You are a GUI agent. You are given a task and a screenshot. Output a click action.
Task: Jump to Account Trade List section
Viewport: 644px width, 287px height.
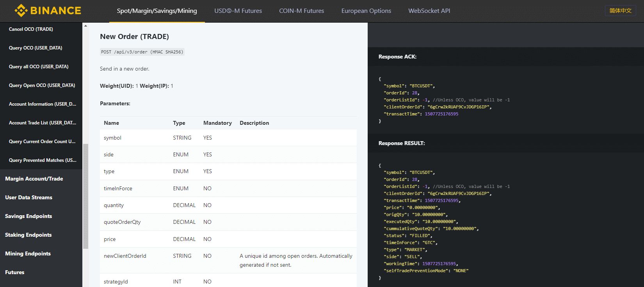[x=42, y=123]
